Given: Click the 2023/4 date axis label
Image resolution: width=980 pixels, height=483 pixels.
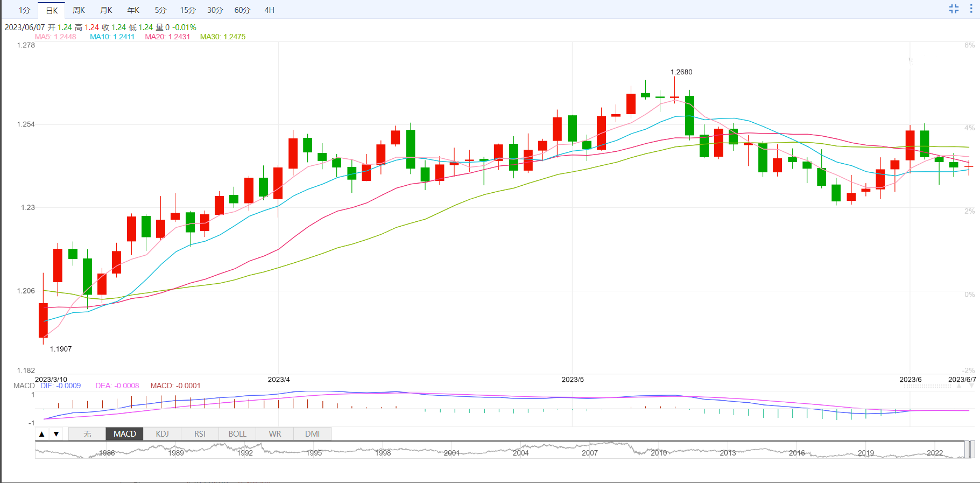Looking at the screenshot, I should pos(279,380).
